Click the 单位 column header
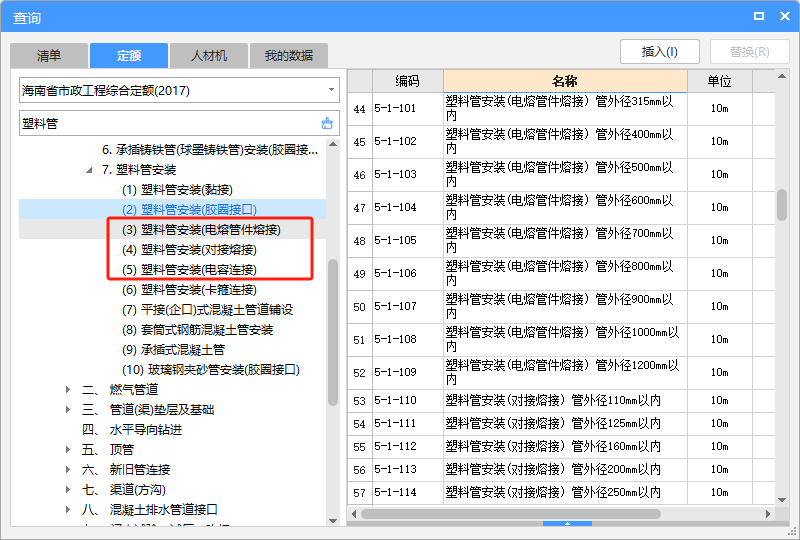 (720, 81)
